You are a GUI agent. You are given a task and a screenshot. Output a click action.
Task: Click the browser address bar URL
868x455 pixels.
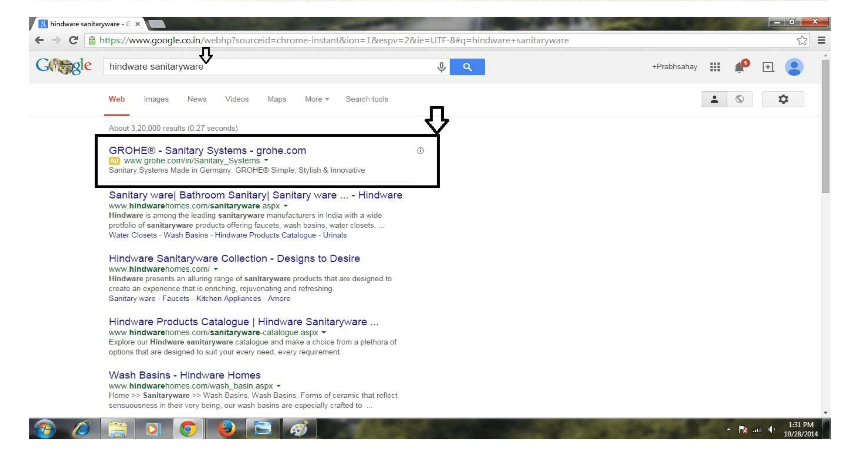tap(334, 40)
